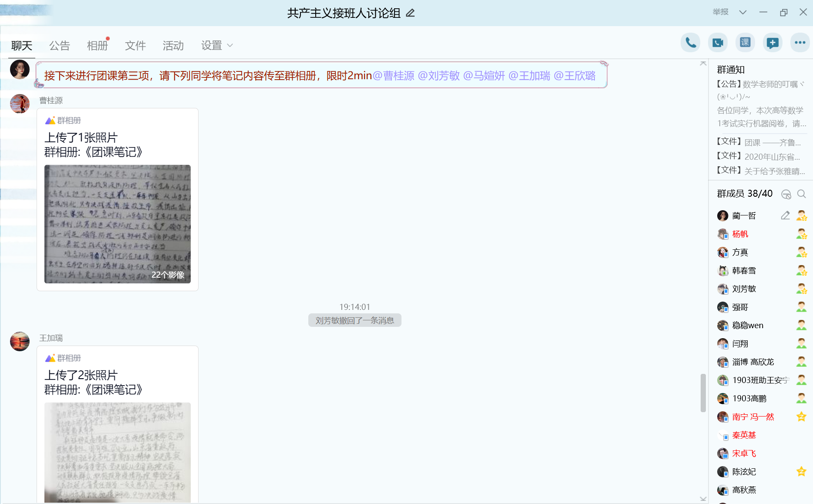Start a group video call
This screenshot has width=813, height=504.
click(x=718, y=43)
